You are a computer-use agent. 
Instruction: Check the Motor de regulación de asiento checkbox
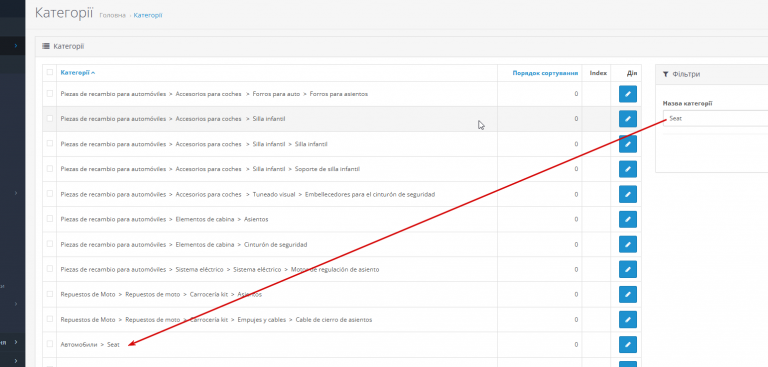point(49,269)
